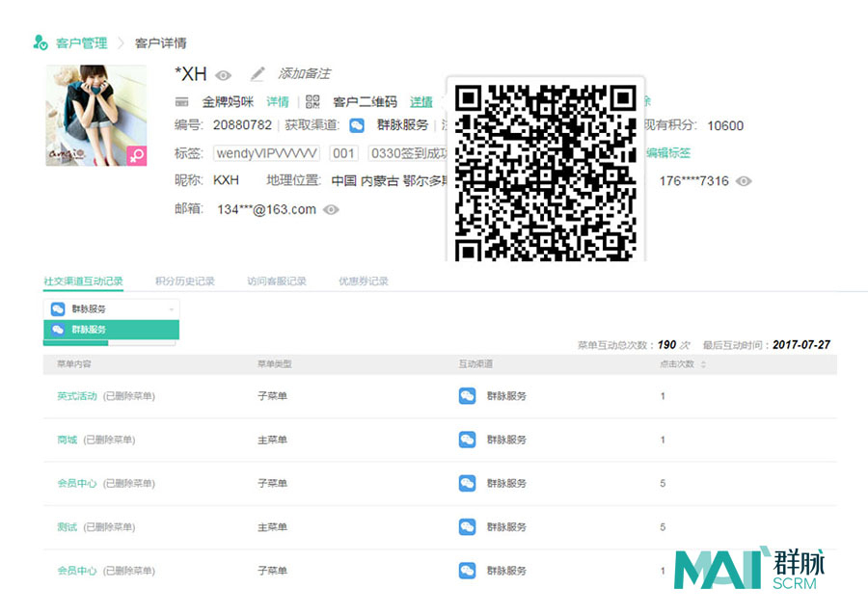Click WeChat icon in 商城 row
Viewport: 868px width, 615px height.
click(467, 440)
